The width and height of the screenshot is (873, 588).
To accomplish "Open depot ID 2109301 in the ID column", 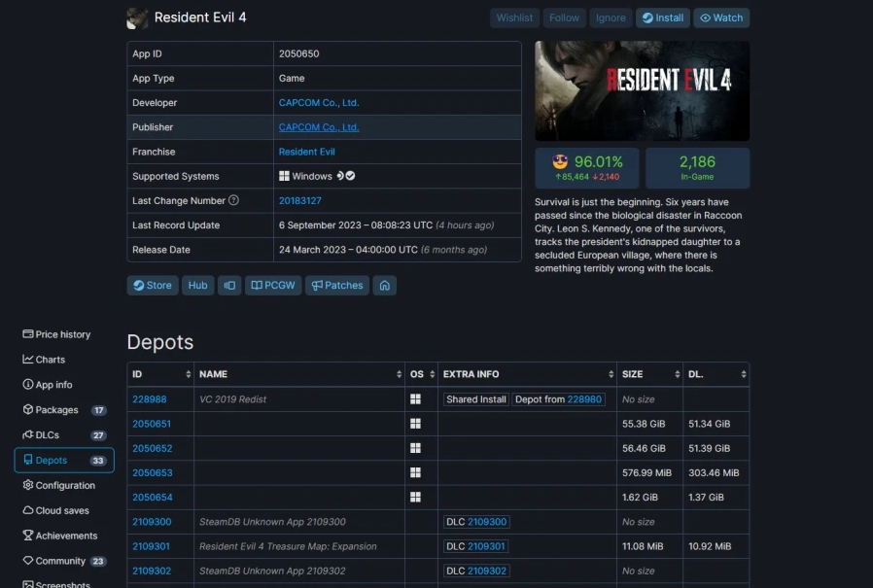I will click(x=151, y=546).
